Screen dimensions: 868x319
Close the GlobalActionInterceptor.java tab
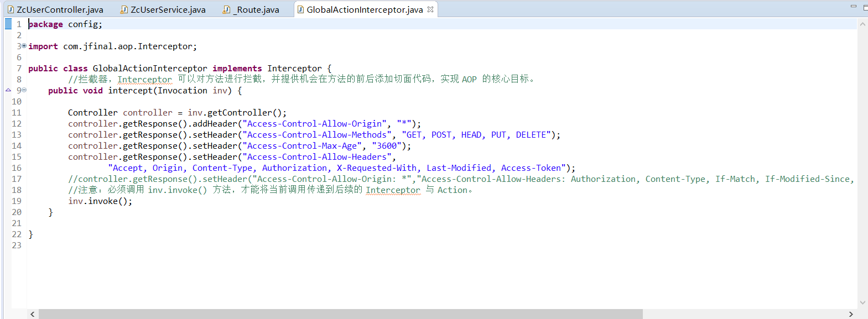click(430, 9)
